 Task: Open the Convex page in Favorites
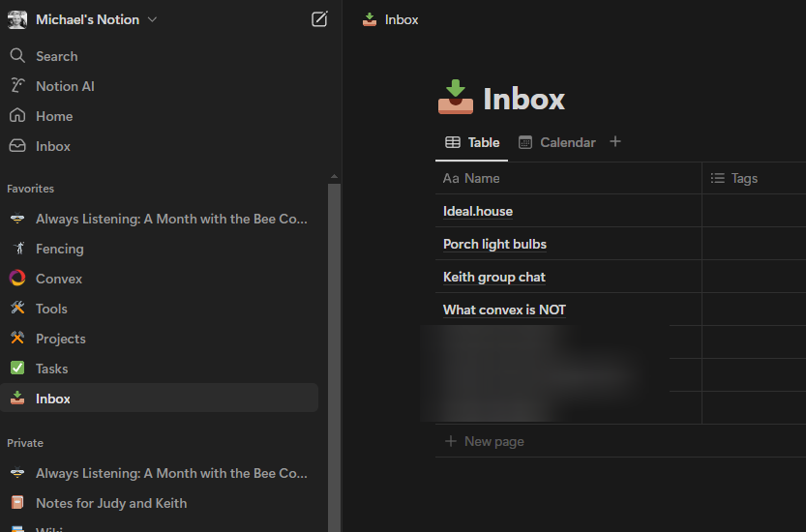click(x=59, y=279)
